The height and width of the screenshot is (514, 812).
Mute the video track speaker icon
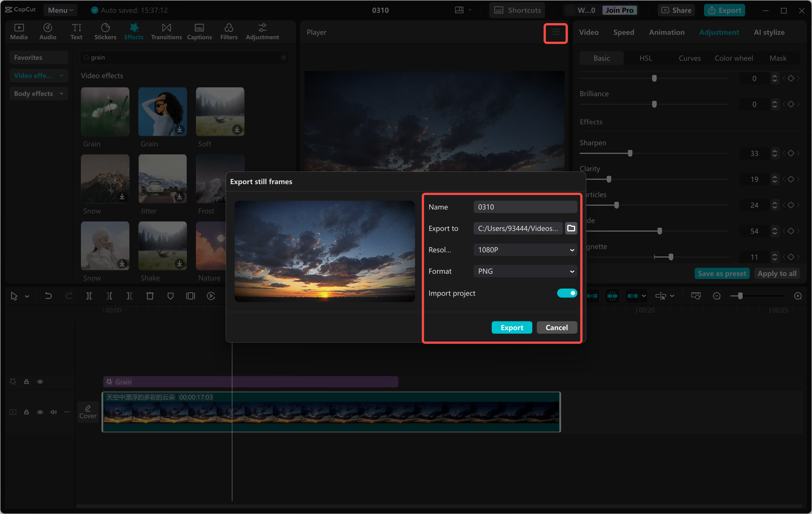point(53,412)
